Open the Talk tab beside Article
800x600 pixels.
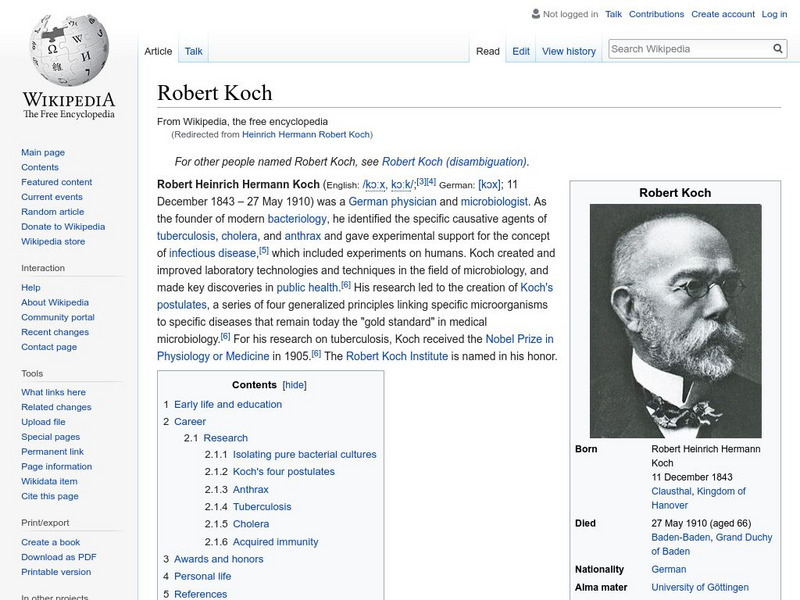point(193,51)
